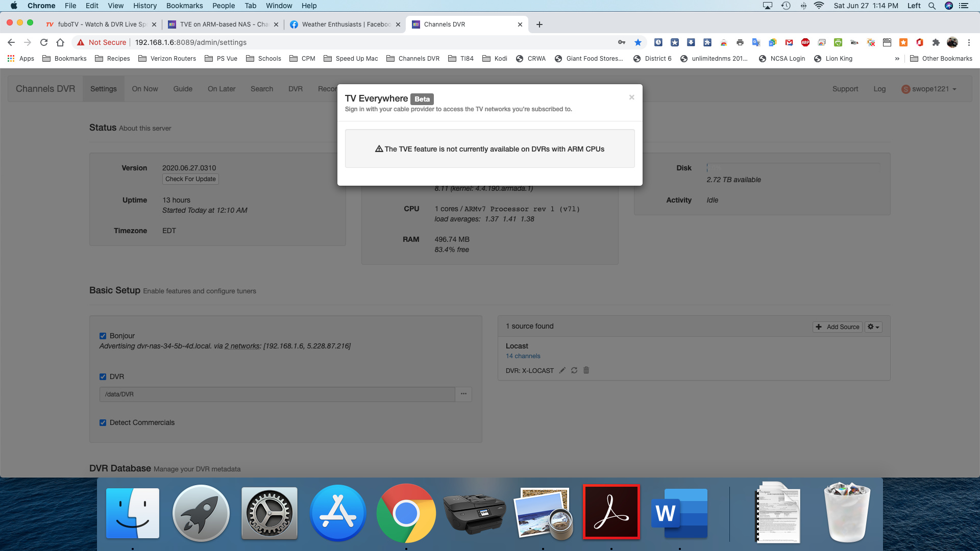Screen dimensions: 980x551
Task: Click the /data/DVR path field
Action: [x=277, y=394]
